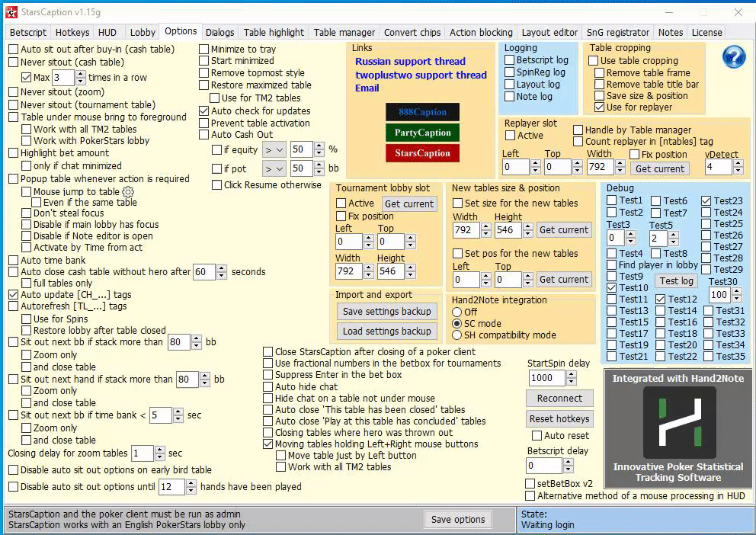
Task: Check Find player in lobby
Action: point(611,264)
